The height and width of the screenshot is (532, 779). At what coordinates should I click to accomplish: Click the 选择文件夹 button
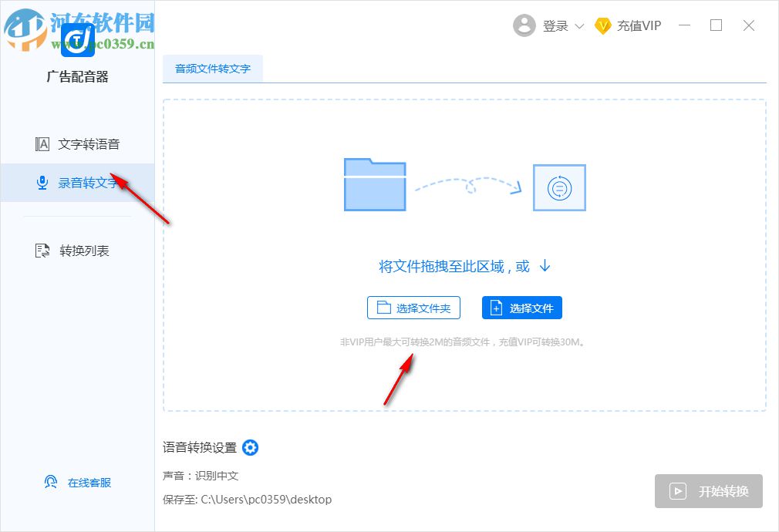[413, 307]
